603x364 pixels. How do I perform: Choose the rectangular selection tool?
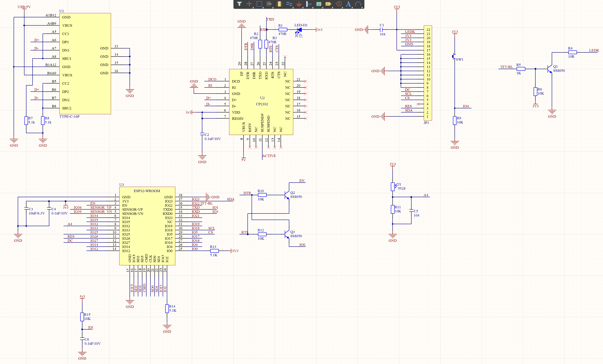click(x=259, y=4)
